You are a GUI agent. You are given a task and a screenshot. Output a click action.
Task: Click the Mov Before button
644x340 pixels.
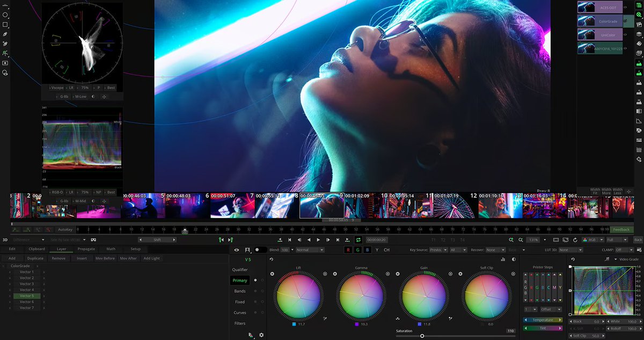[105, 258]
